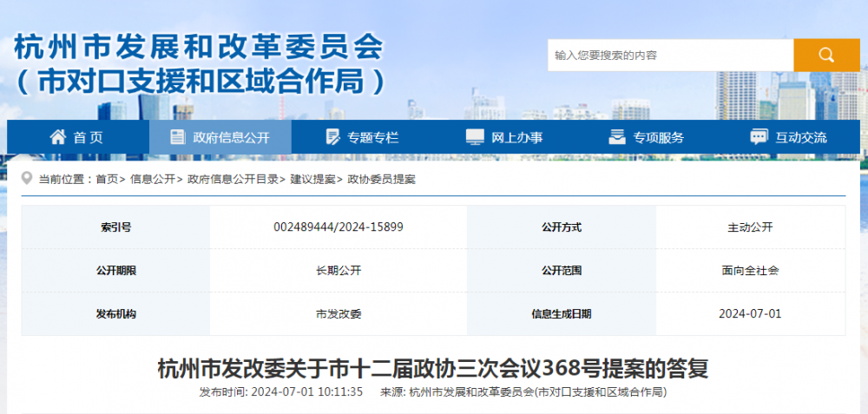Click the value 主动公开
Screen dimensions: 868x414
pos(750,227)
